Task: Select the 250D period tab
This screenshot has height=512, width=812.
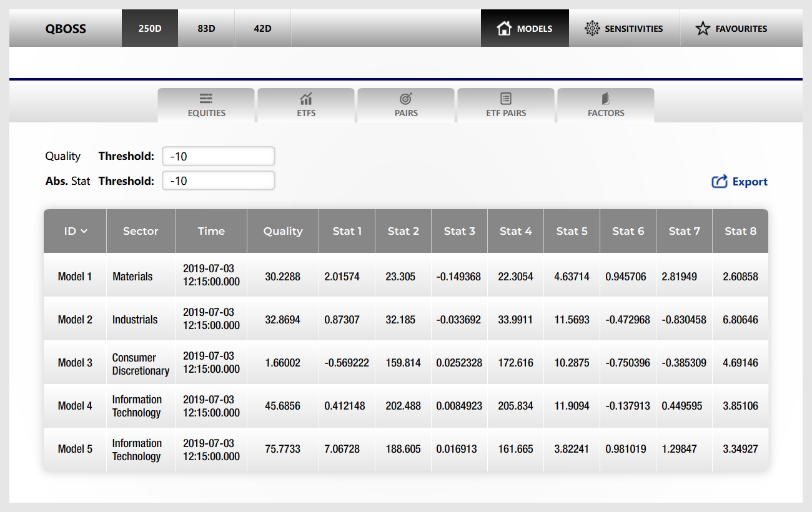Action: [150, 28]
